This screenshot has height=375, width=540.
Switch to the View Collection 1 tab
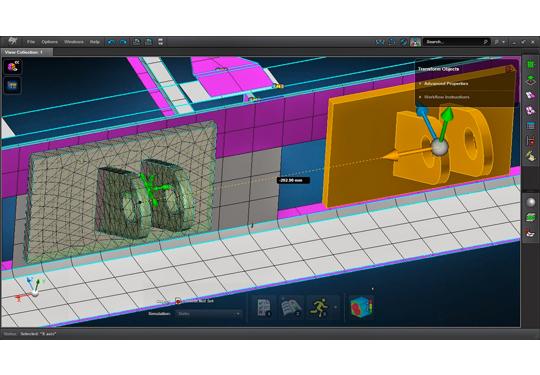point(24,52)
